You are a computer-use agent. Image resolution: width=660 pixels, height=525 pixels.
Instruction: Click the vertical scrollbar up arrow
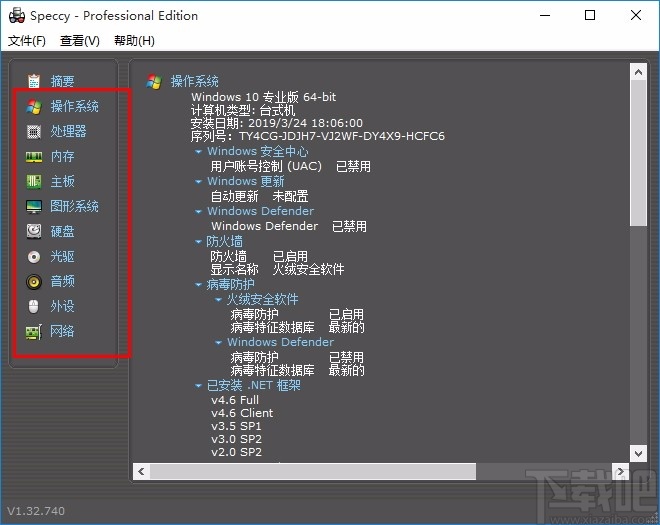tap(638, 72)
